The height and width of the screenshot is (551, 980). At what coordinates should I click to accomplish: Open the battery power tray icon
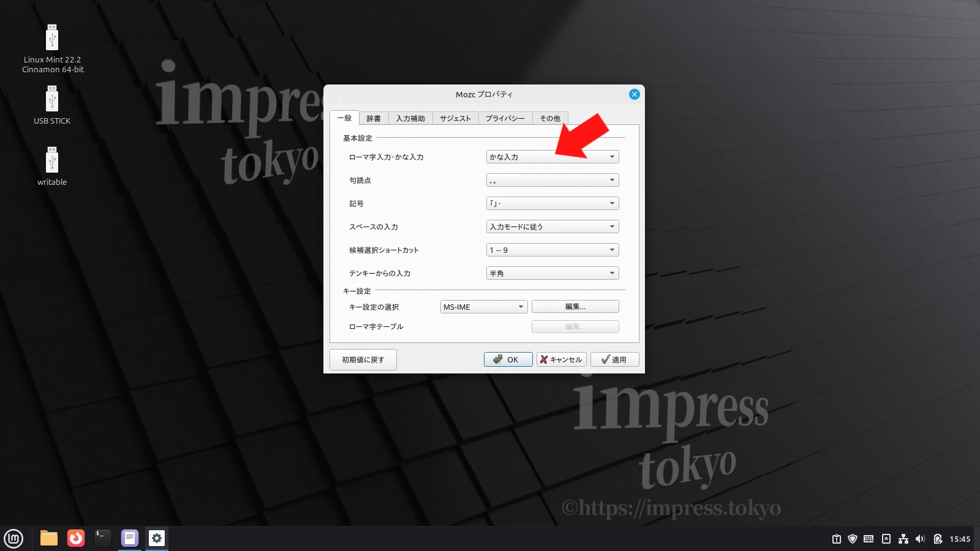(938, 539)
